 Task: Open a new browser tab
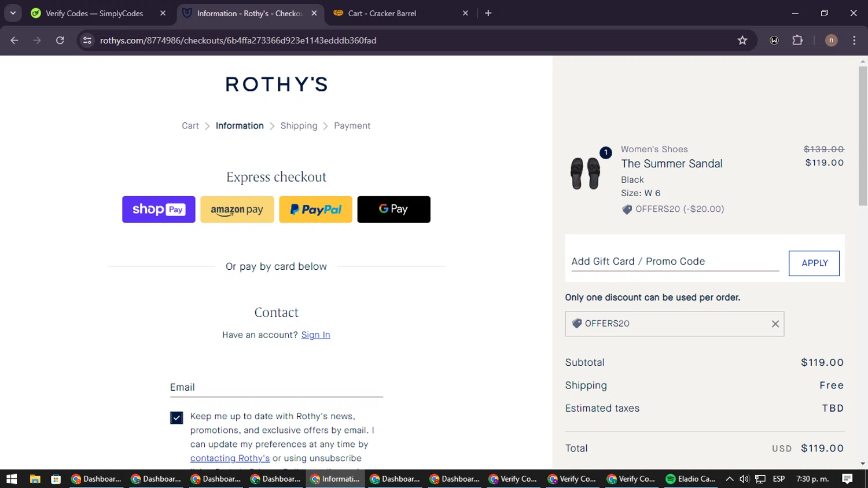pos(488,13)
